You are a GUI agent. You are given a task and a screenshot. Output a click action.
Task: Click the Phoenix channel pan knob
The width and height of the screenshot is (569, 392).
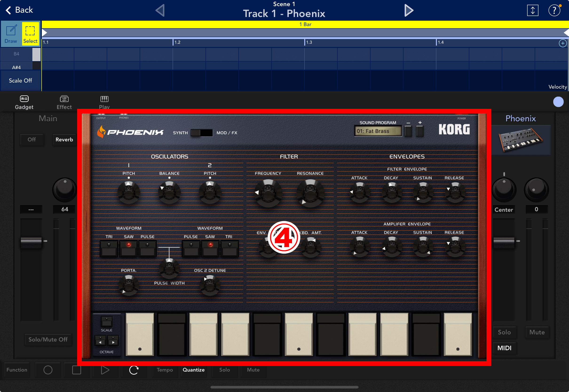click(504, 190)
